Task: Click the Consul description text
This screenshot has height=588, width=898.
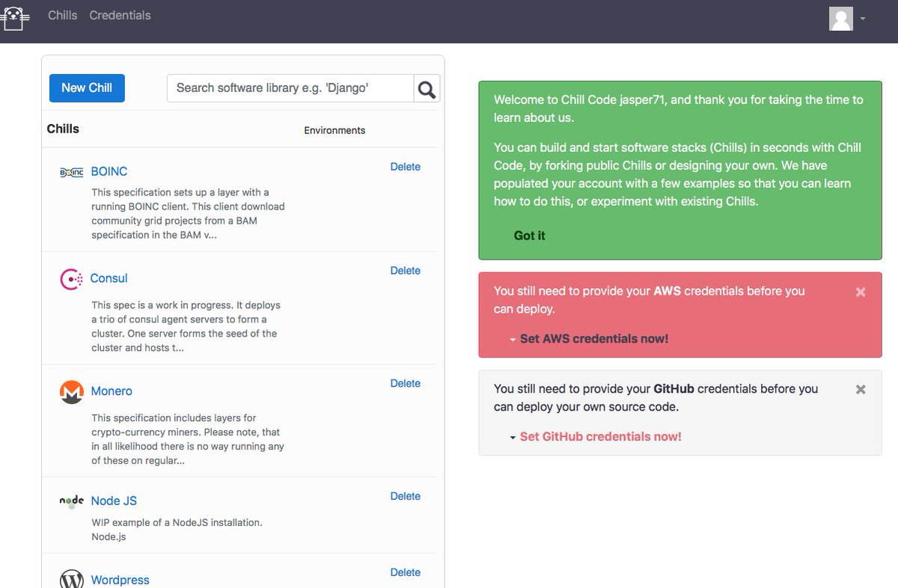Action: pos(186,326)
